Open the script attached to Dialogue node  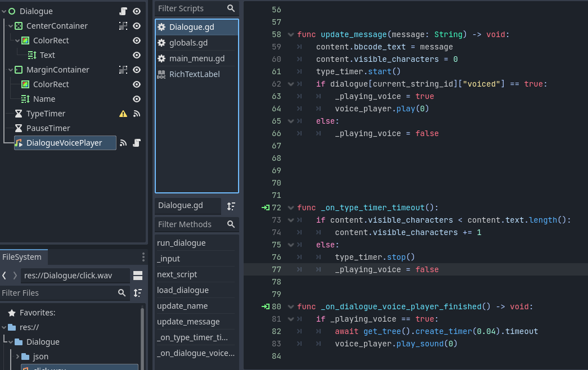(123, 11)
